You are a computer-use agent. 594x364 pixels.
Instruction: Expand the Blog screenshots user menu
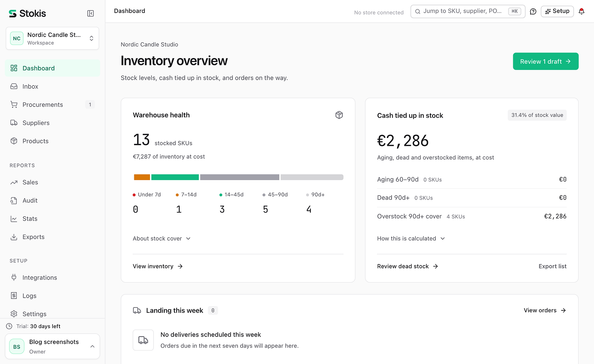pos(53,347)
